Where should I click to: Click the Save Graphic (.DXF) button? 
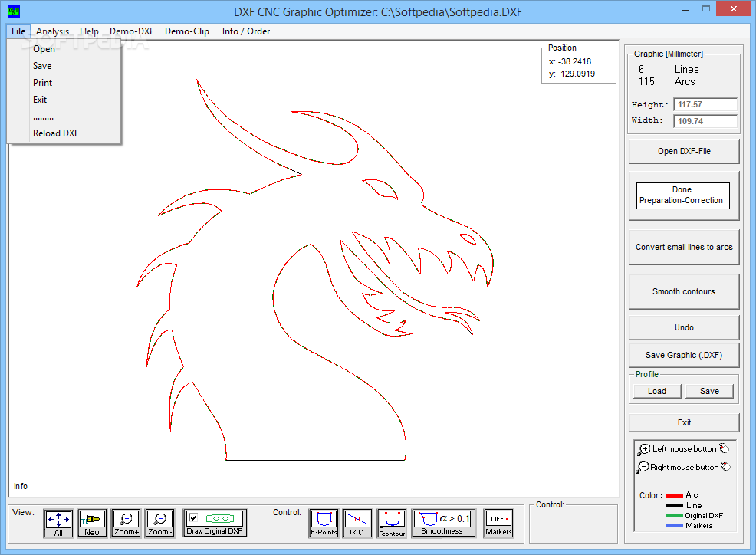tap(684, 355)
